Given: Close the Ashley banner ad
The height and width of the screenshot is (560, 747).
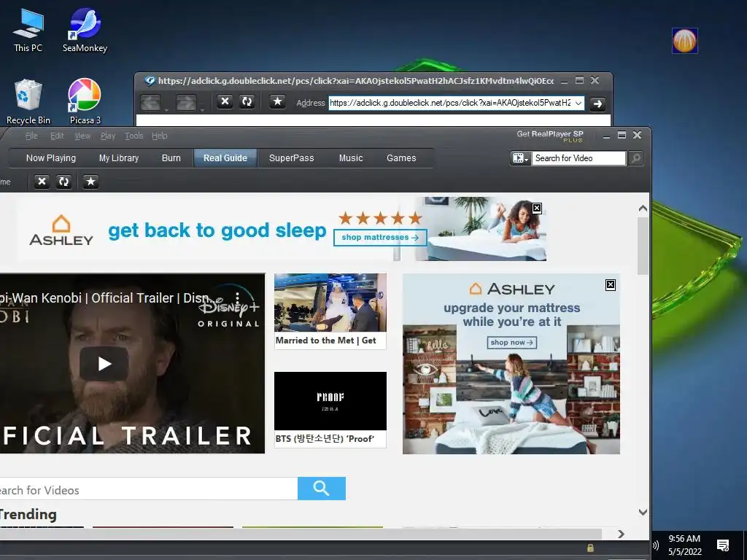Looking at the screenshot, I should [536, 208].
